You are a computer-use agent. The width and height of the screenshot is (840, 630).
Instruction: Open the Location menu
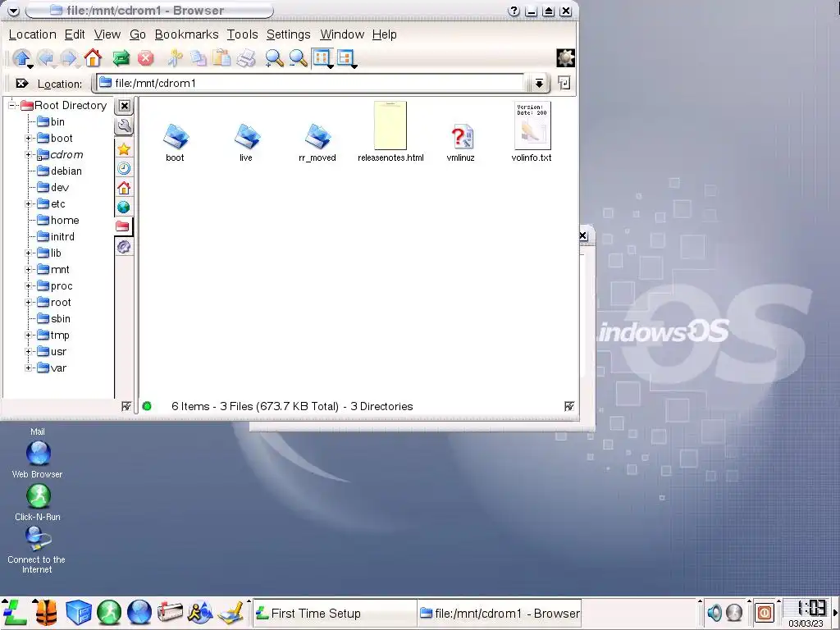coord(32,34)
